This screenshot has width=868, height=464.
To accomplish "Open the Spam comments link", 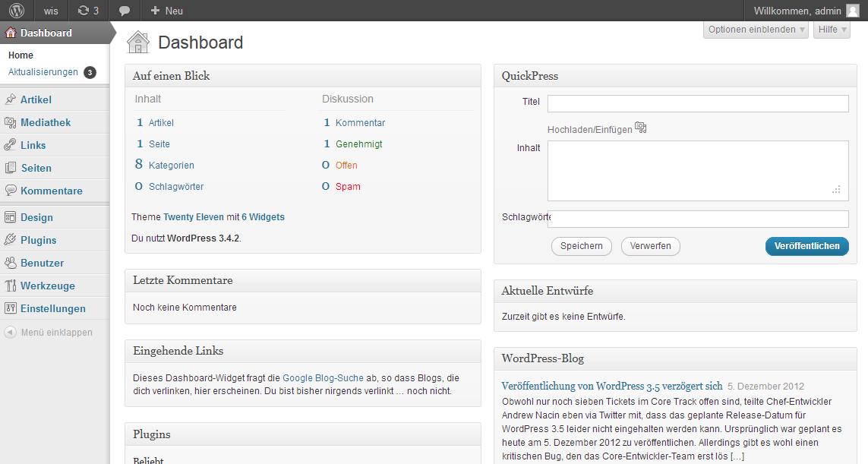I will [348, 187].
